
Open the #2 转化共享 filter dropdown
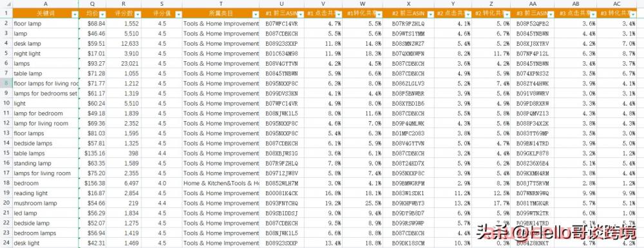(507, 14)
